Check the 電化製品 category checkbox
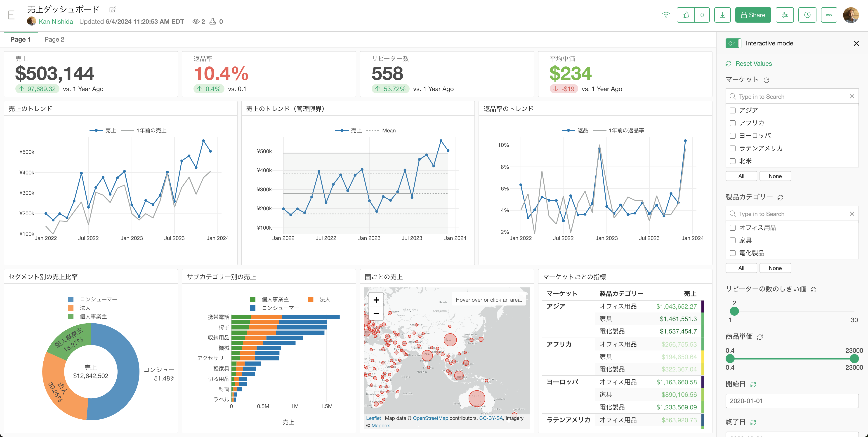This screenshot has height=437, width=868. pyautogui.click(x=733, y=253)
